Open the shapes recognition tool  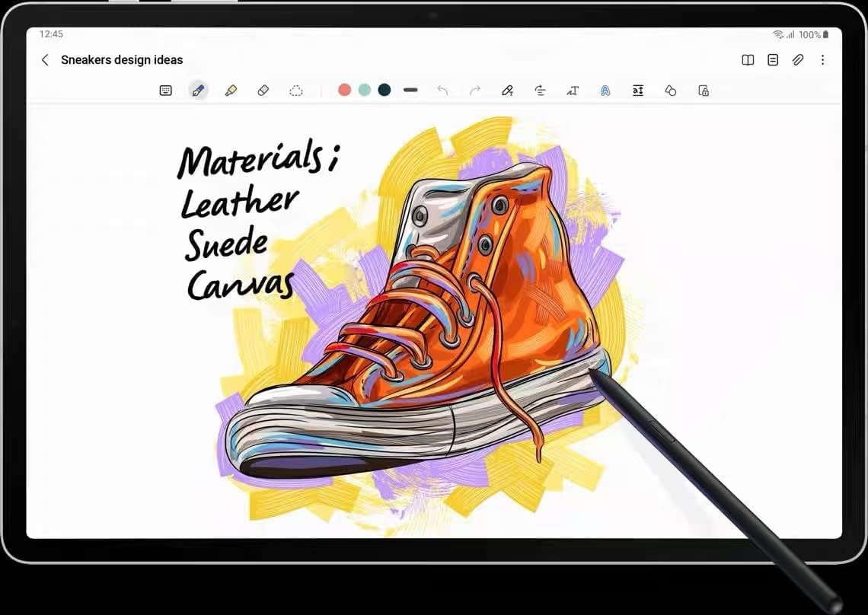pyautogui.click(x=671, y=90)
